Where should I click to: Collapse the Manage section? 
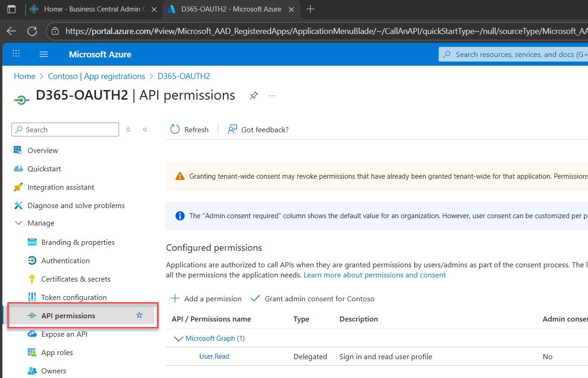[x=18, y=223]
